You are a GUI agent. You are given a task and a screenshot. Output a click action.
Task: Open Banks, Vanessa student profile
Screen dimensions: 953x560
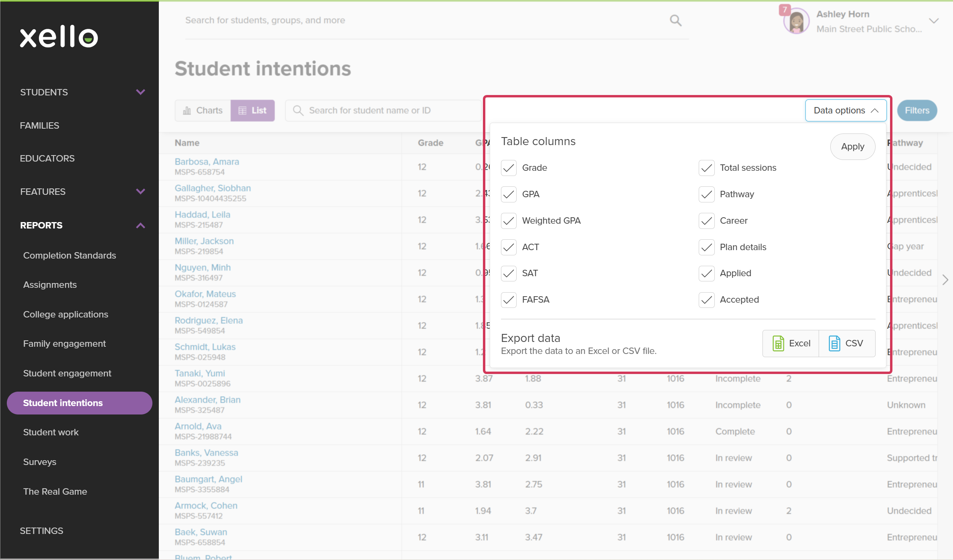[207, 453]
